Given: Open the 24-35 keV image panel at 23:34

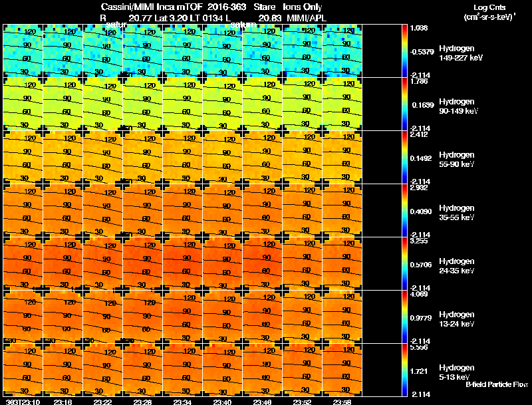Looking at the screenshot, I should (x=182, y=264).
